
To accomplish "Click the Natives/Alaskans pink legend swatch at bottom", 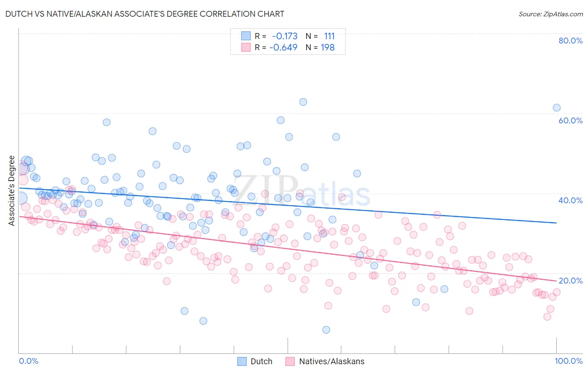I will coord(290,361).
